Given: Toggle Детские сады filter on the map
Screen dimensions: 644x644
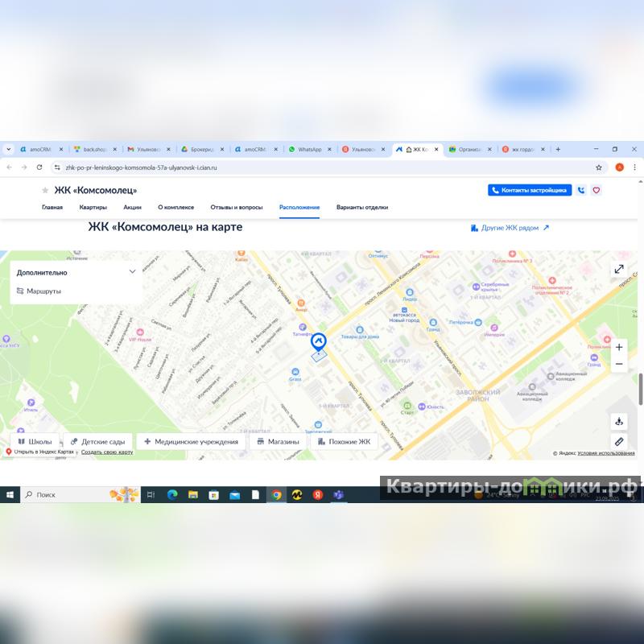Looking at the screenshot, I should click(97, 441).
